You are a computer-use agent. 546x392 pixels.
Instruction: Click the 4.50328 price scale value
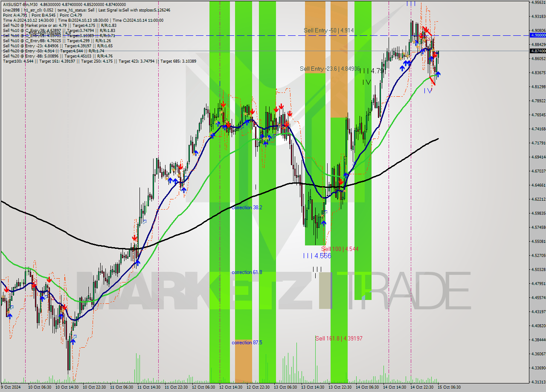[538, 269]
